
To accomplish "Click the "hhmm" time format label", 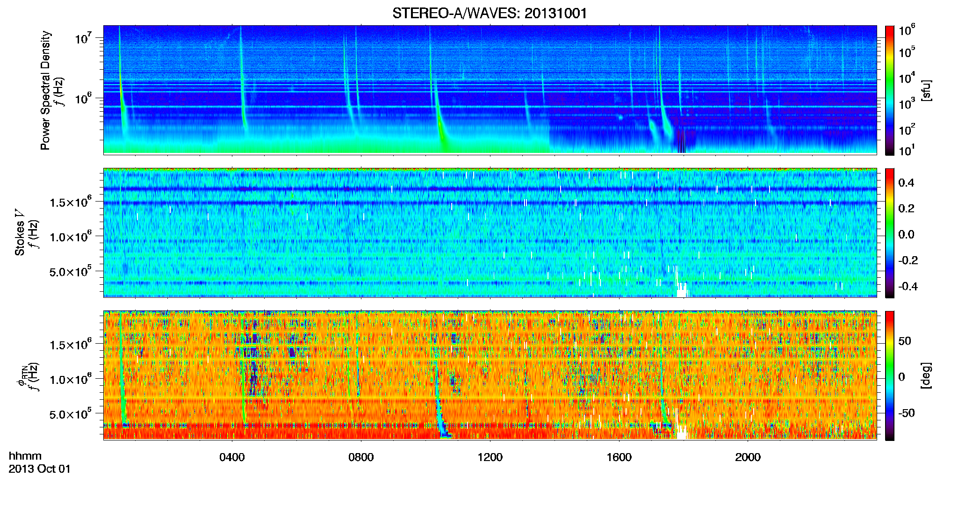I will (25, 456).
